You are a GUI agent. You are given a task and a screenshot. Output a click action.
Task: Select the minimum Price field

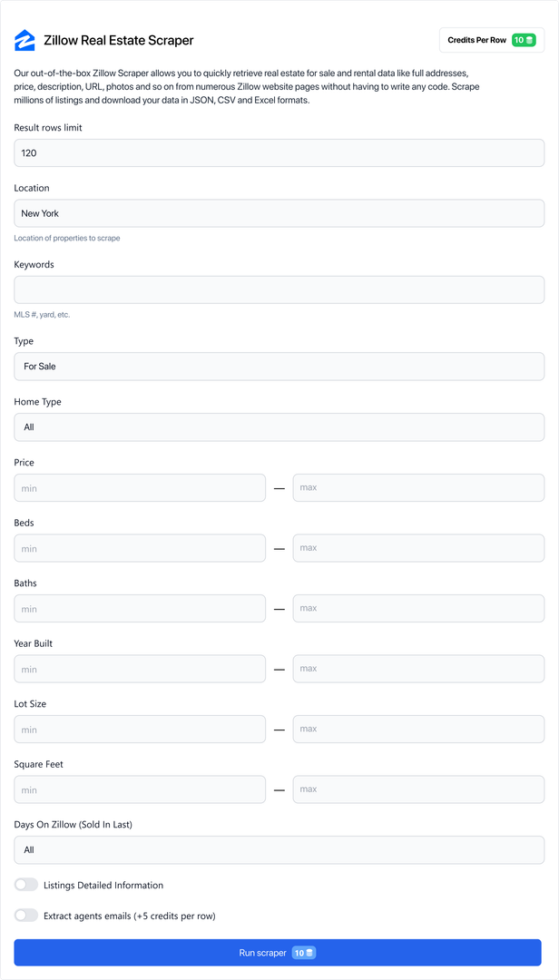(x=139, y=487)
